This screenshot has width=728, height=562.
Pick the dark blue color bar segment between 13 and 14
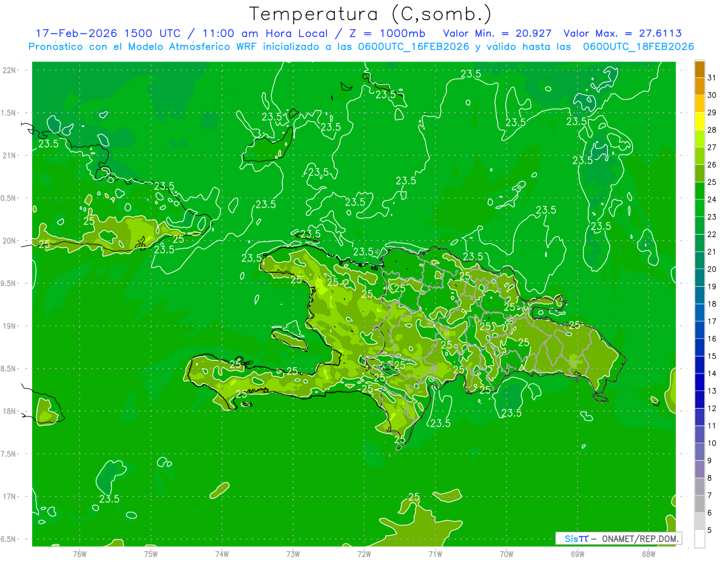pos(699,383)
